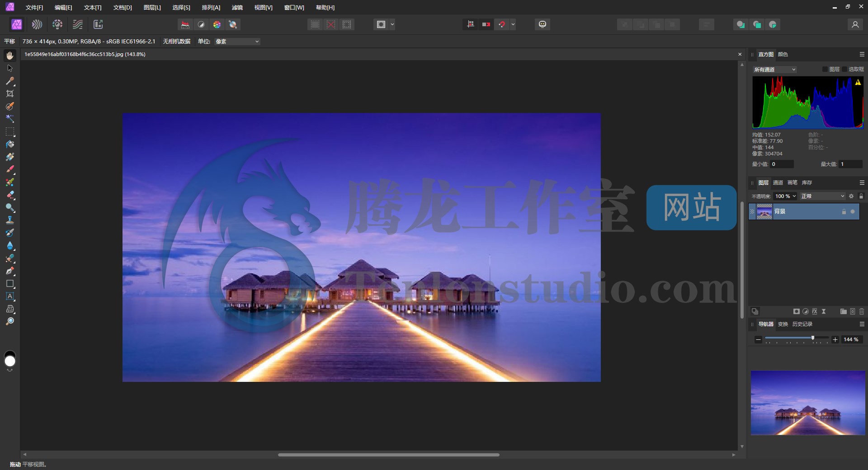Image resolution: width=868 pixels, height=470 pixels.
Task: Toggle visibility dot of 背景 layer
Action: (x=853, y=211)
